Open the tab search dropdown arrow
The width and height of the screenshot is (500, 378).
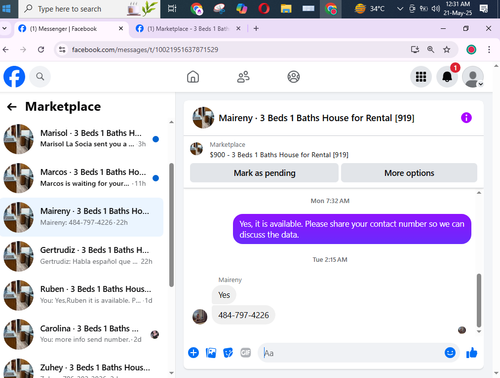(x=5, y=29)
